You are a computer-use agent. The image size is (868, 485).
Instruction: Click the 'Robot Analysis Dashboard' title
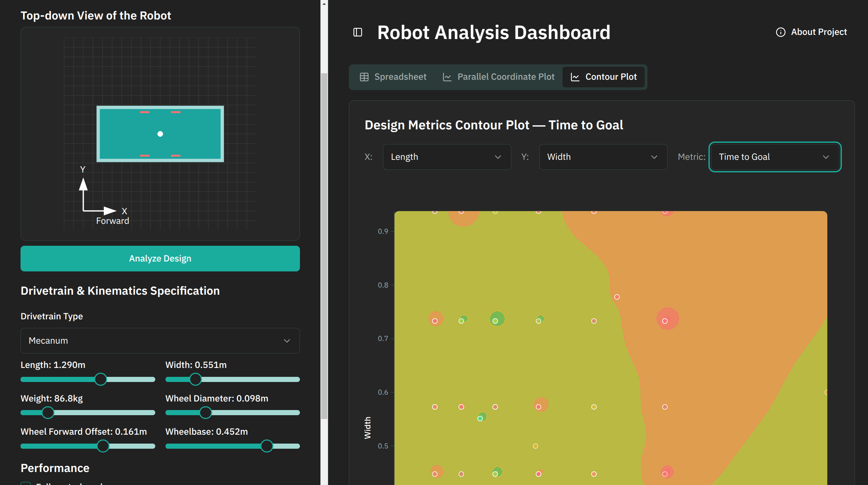[x=494, y=33]
